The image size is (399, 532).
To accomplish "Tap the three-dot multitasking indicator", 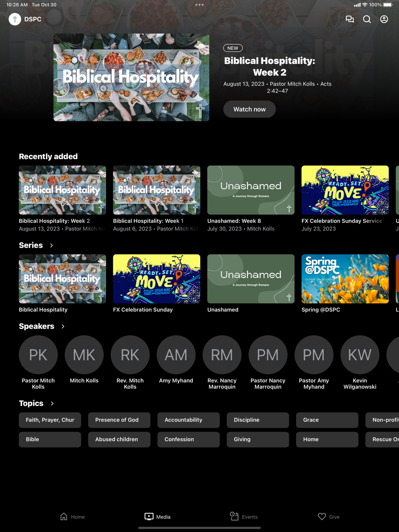I will [x=199, y=5].
